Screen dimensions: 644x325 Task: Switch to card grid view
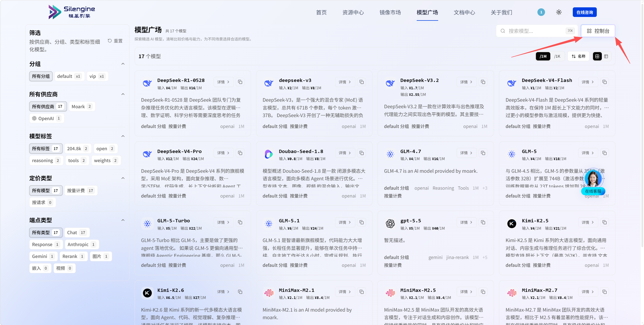[597, 56]
